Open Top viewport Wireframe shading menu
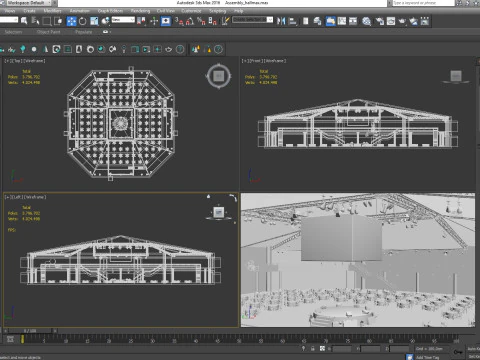Screen dimensions: 480x360 click(x=35, y=61)
